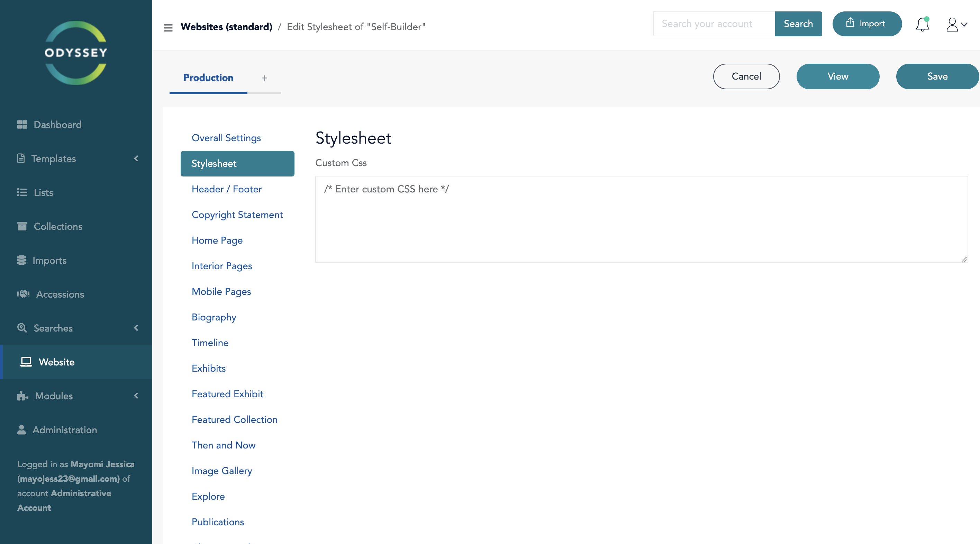The height and width of the screenshot is (544, 980).
Task: Click the Dashboard grid icon
Action: point(22,124)
